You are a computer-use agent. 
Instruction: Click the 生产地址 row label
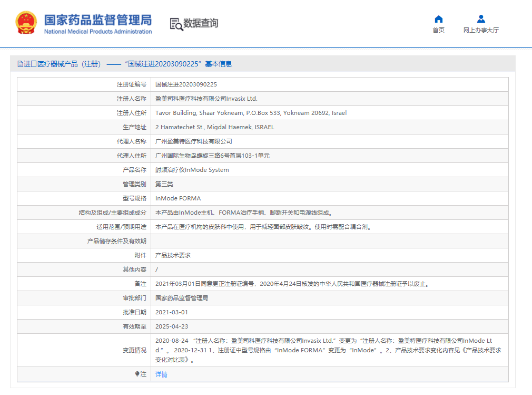pyautogui.click(x=135, y=128)
